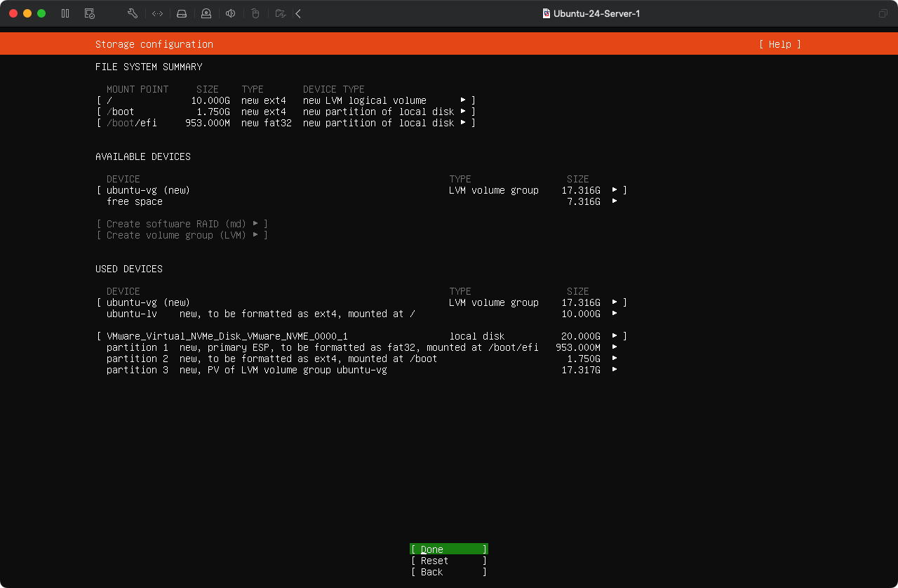Open the Help menu
Image resolution: width=898 pixels, height=588 pixels.
pos(779,44)
